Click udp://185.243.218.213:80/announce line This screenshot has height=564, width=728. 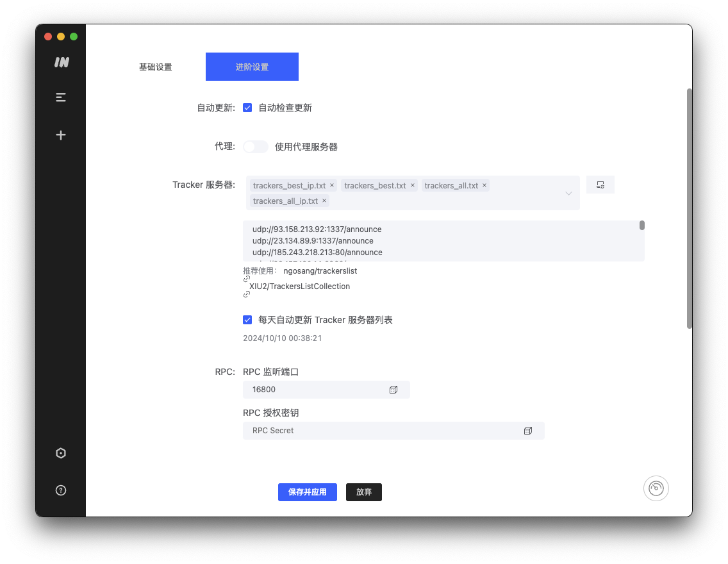tap(318, 253)
